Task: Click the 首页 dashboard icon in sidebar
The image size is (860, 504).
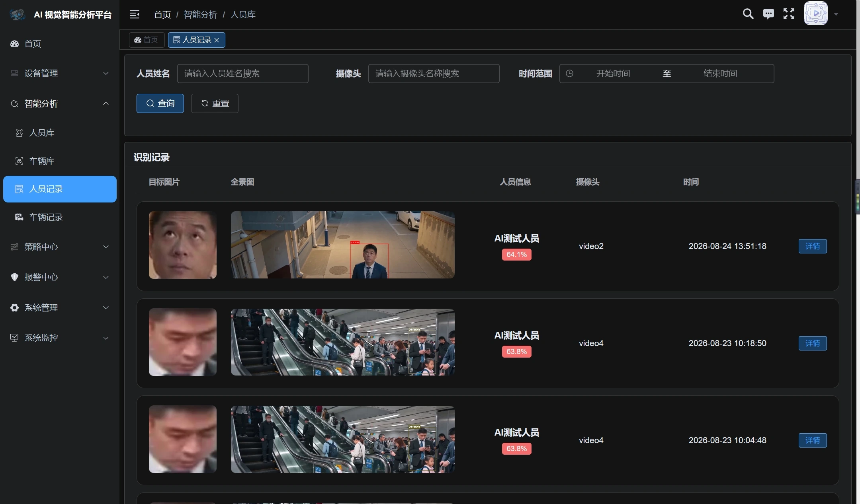Action: [15, 44]
